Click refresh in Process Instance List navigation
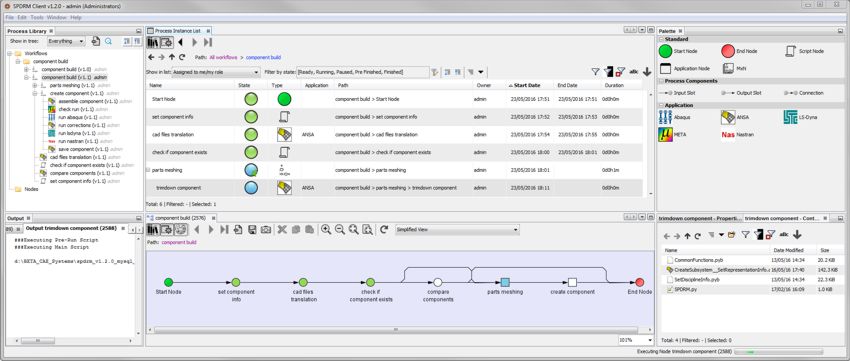 [182, 57]
